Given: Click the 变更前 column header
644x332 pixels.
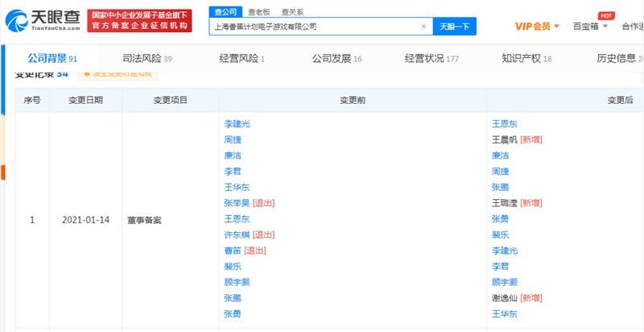Looking at the screenshot, I should (353, 100).
